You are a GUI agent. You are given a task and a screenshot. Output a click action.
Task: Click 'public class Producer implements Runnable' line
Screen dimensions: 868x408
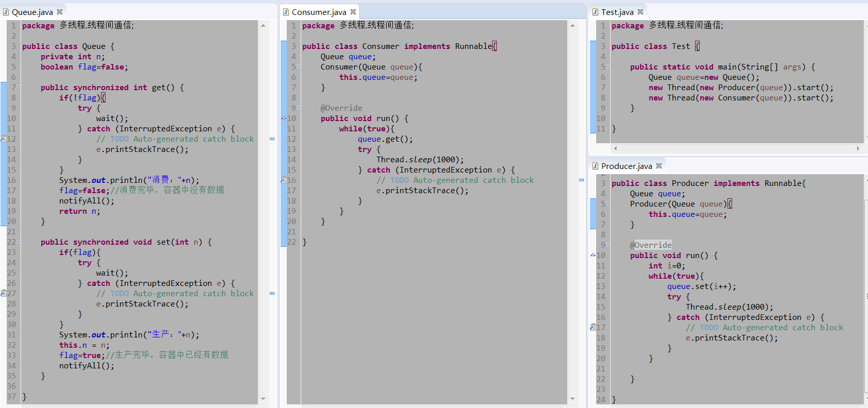(x=709, y=183)
